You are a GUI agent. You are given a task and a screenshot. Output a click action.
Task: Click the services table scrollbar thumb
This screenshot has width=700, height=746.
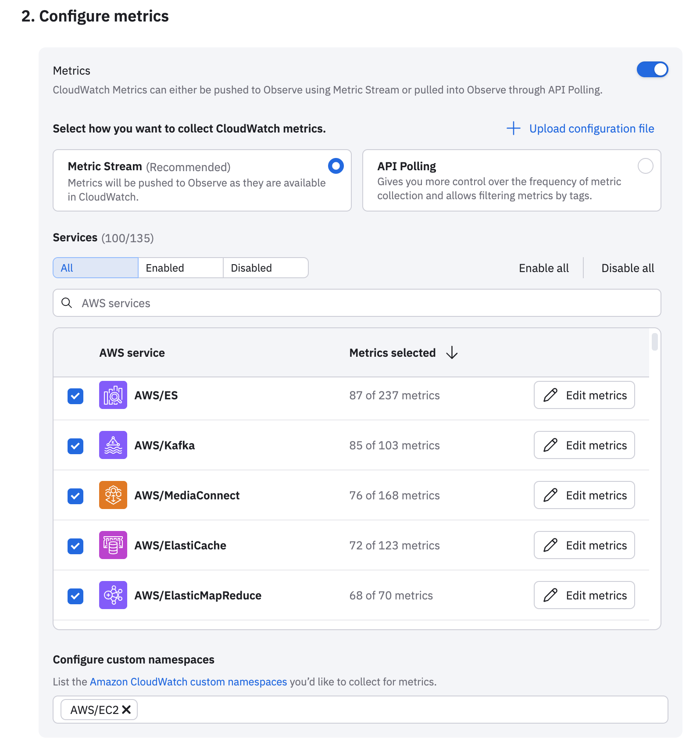[x=655, y=342]
